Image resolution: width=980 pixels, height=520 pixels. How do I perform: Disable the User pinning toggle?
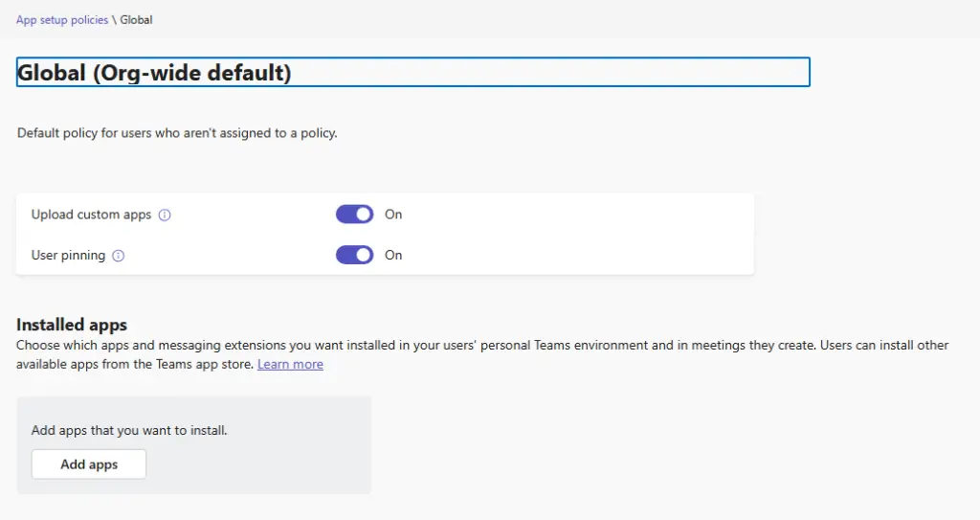coord(354,256)
